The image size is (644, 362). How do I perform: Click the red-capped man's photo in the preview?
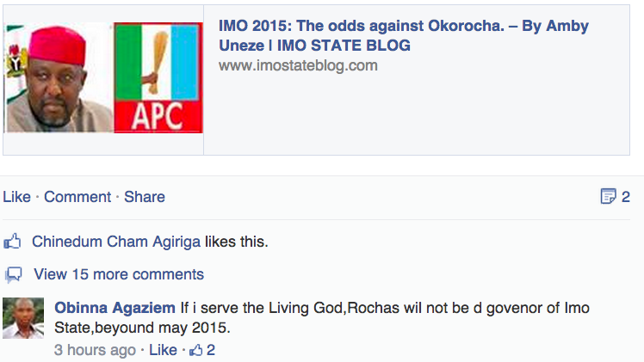coord(59,78)
